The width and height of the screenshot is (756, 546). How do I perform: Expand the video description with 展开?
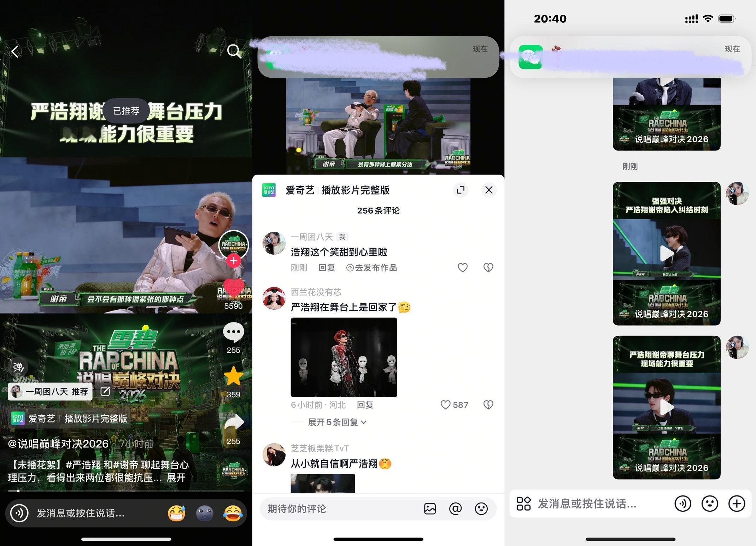pos(176,478)
